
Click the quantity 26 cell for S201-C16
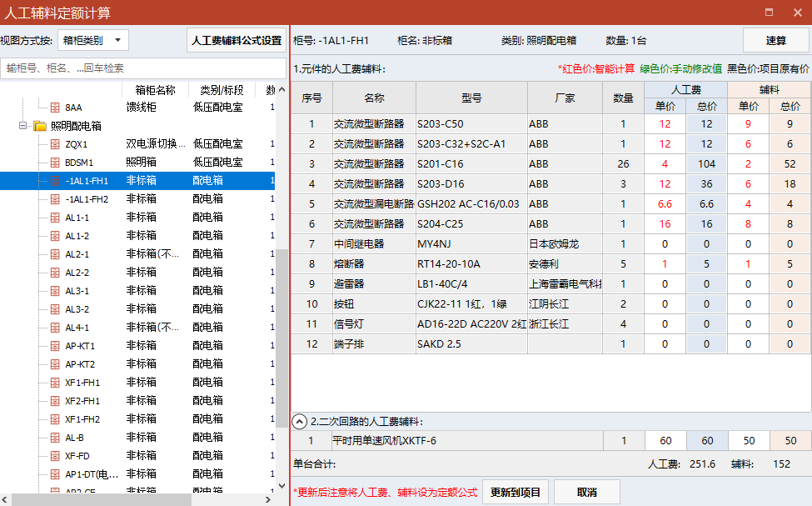click(x=623, y=164)
